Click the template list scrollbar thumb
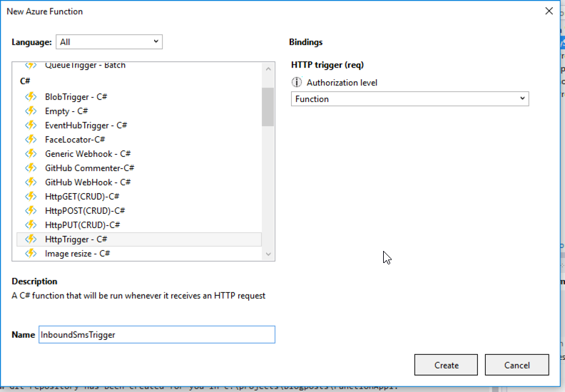 tap(268, 107)
